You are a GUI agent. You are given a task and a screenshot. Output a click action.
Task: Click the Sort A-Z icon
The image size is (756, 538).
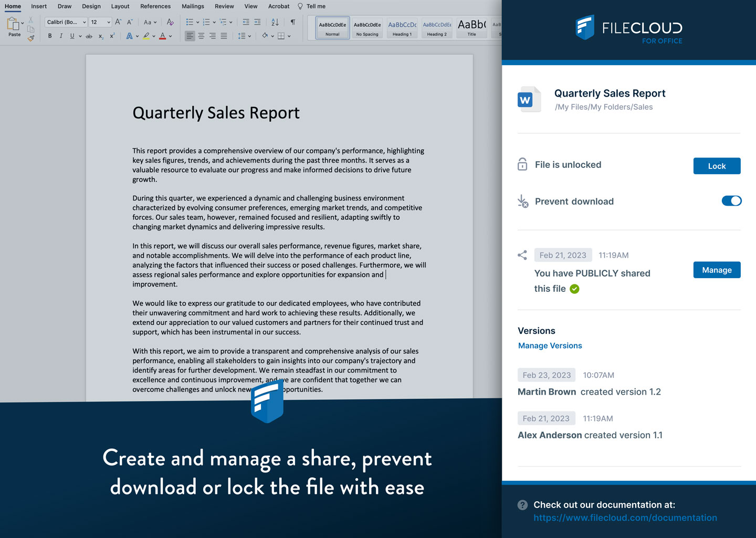[275, 22]
